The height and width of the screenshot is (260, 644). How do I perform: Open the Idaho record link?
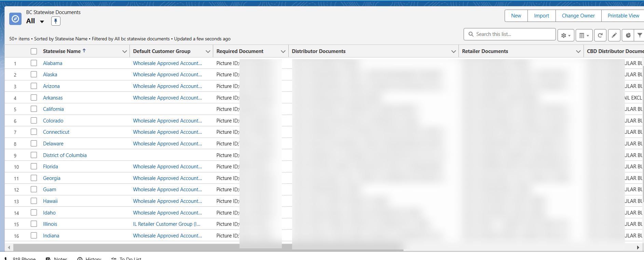[x=49, y=213]
